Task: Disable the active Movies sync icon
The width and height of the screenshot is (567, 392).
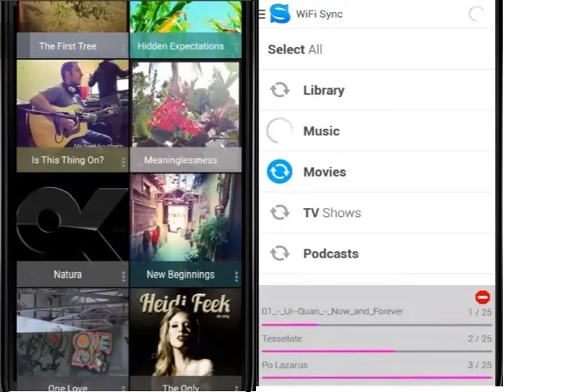Action: pos(279,172)
